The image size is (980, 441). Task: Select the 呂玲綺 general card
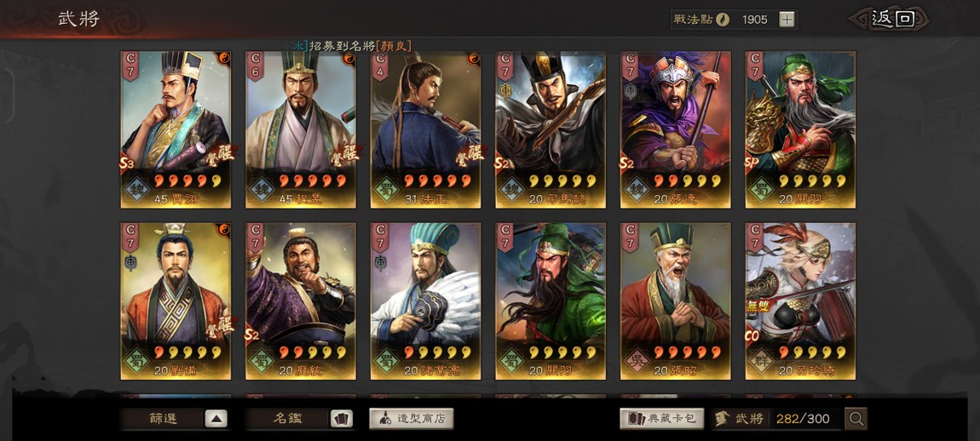click(801, 301)
